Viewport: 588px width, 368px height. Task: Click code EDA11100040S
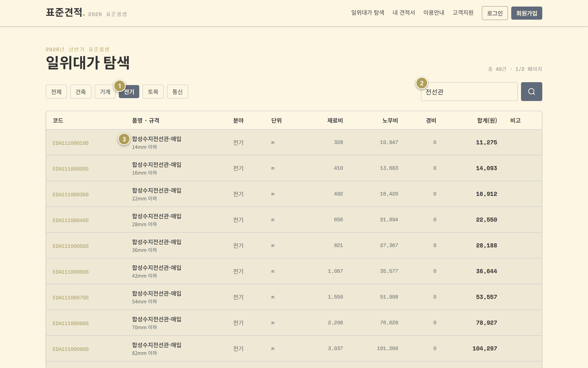[71, 221]
